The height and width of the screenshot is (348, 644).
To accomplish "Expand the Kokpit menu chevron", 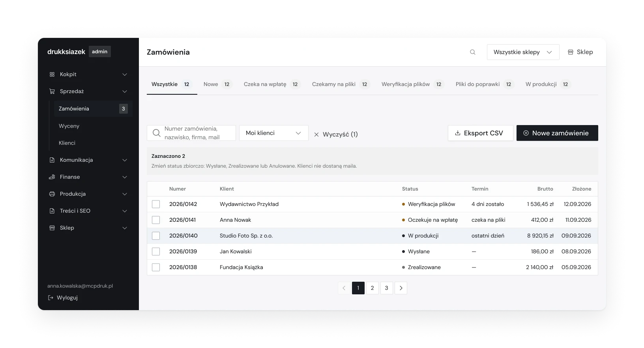I will tap(125, 74).
